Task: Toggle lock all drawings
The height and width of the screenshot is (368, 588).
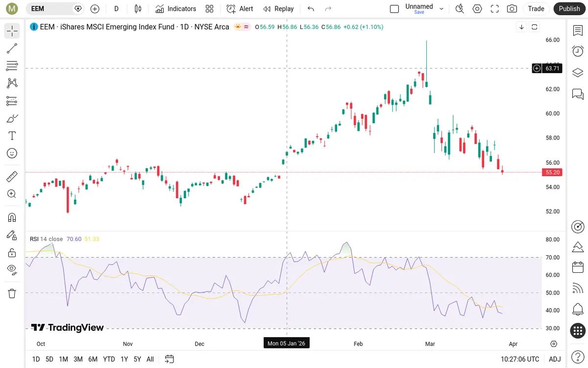Action: [12, 253]
